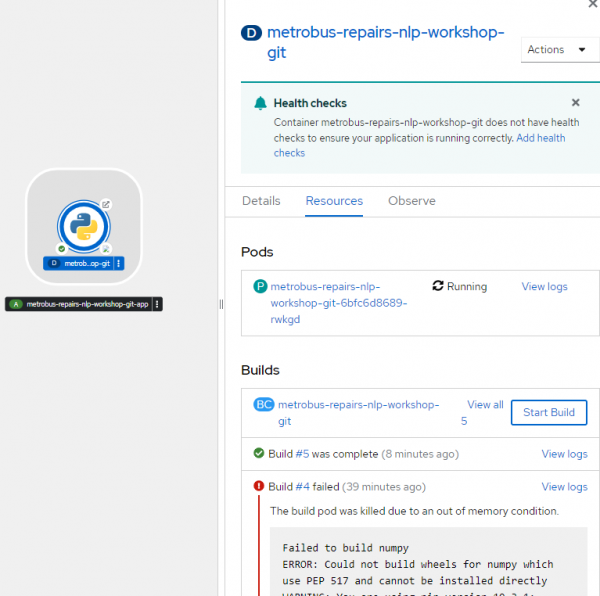Select the Resources tab
Image resolution: width=600 pixels, height=596 pixels.
tap(334, 201)
